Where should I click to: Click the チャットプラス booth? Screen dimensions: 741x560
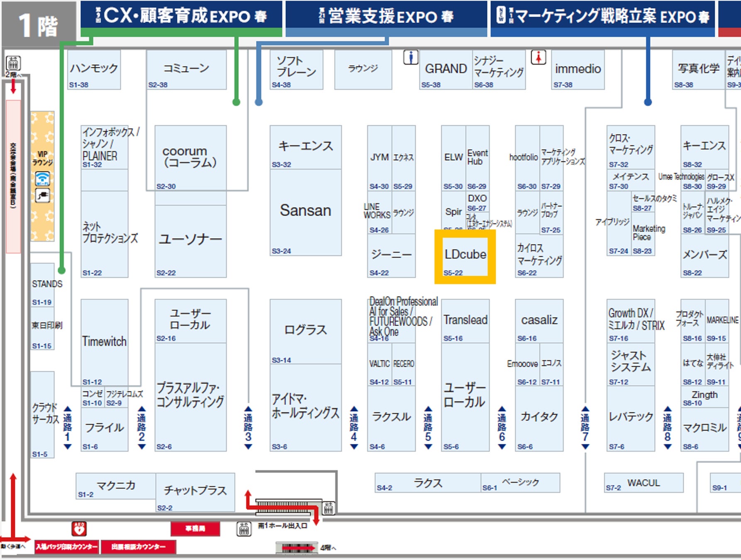[195, 492]
